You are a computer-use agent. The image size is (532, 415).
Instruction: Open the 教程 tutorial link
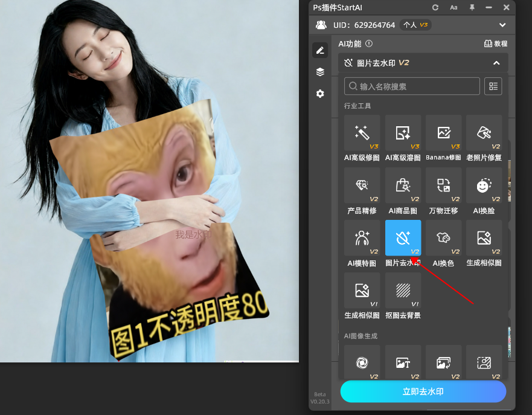click(496, 43)
